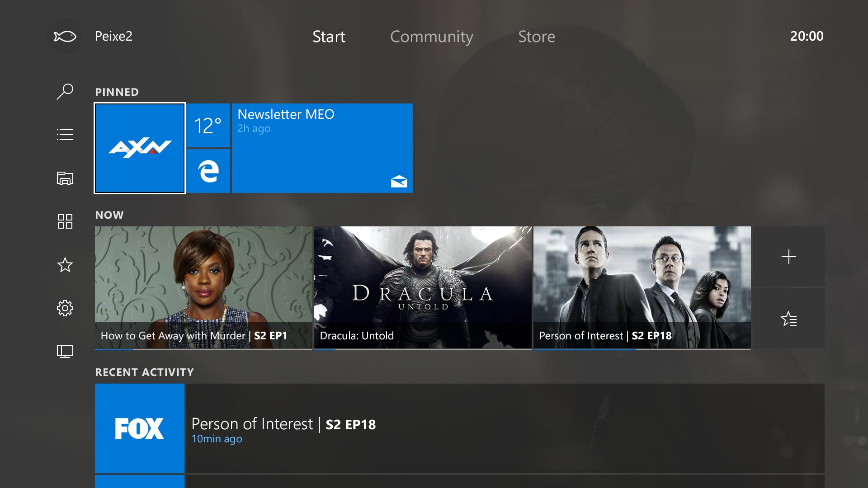This screenshot has width=868, height=488.
Task: Open the Newsletter MEO mail tile
Action: 322,148
